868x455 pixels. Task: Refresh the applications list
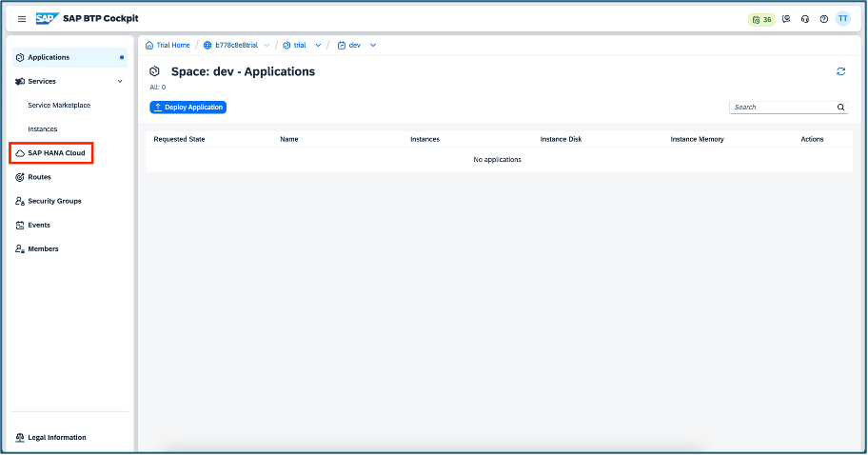click(841, 71)
